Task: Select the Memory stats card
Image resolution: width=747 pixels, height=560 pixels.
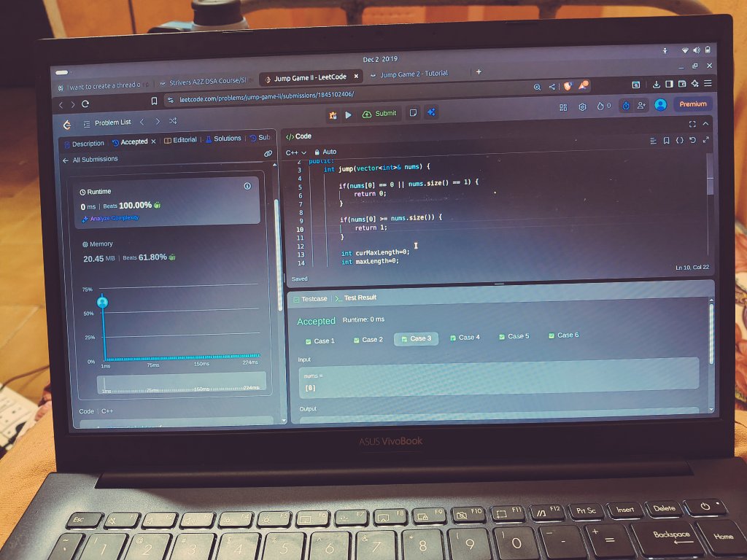Action: [x=169, y=252]
